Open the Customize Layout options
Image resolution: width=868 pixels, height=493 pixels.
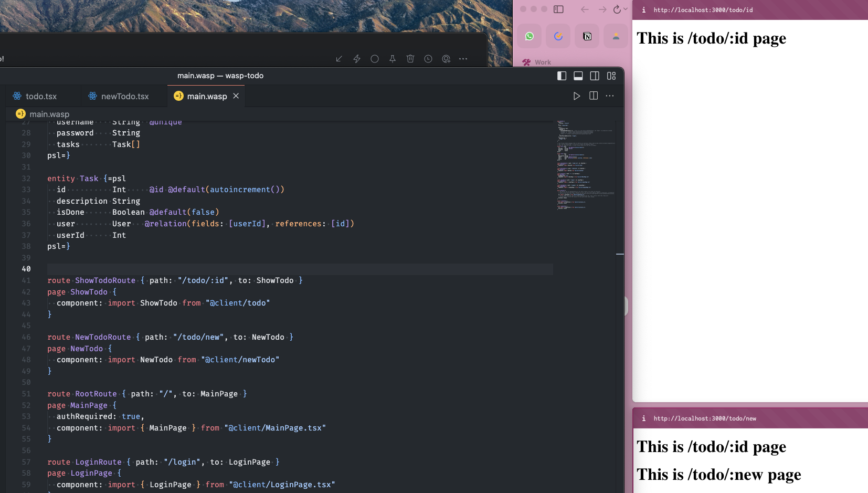point(610,76)
